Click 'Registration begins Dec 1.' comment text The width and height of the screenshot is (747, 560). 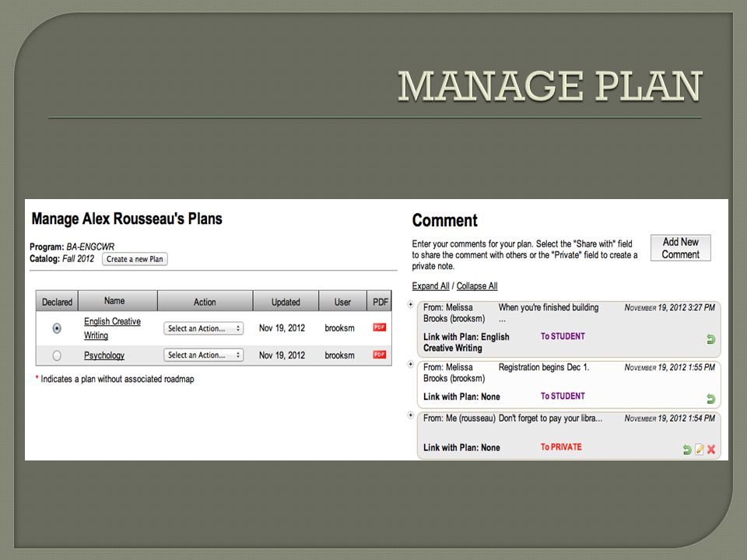point(544,368)
